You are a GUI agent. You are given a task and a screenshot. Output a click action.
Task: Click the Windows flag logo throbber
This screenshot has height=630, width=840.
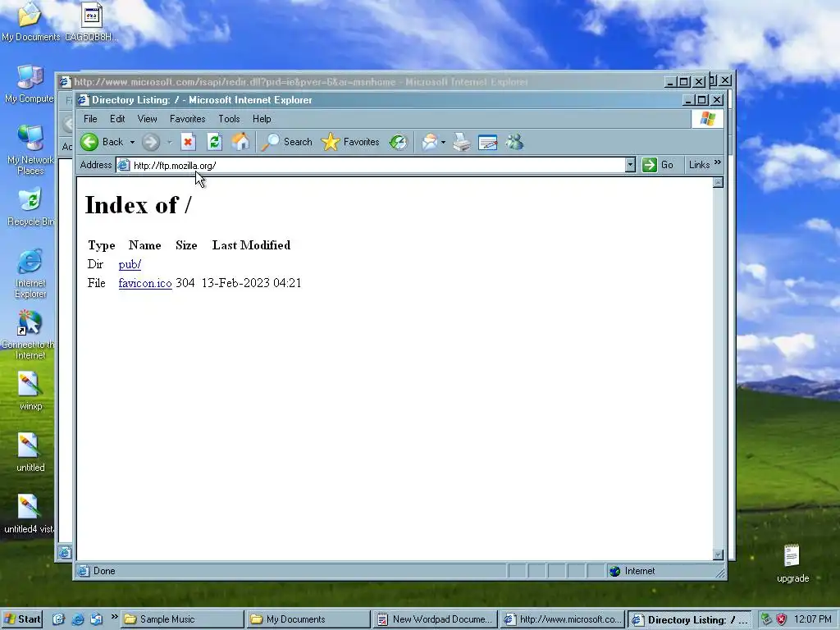[x=708, y=118]
